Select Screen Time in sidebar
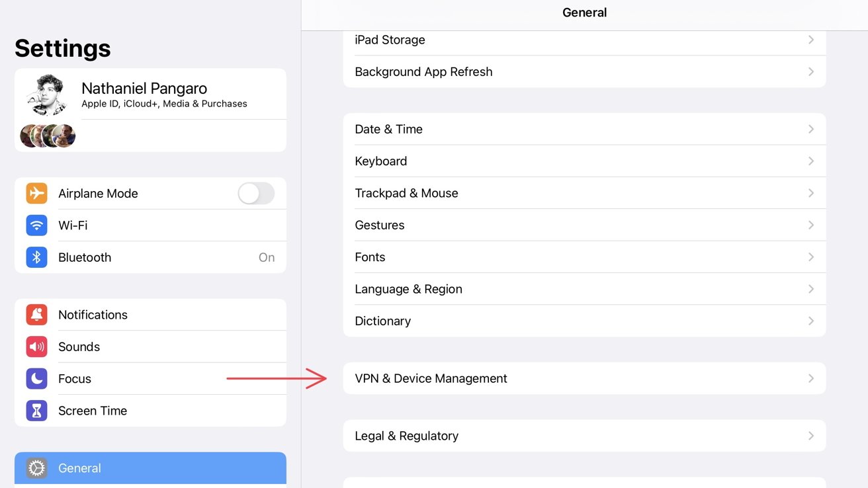The height and width of the screenshot is (488, 868). coord(150,411)
